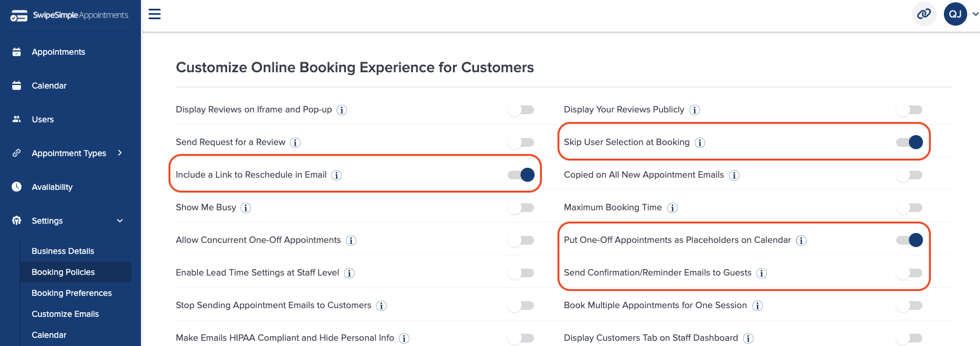980x346 pixels.
Task: Click info icon for Send Request for Review
Action: pyautogui.click(x=295, y=143)
